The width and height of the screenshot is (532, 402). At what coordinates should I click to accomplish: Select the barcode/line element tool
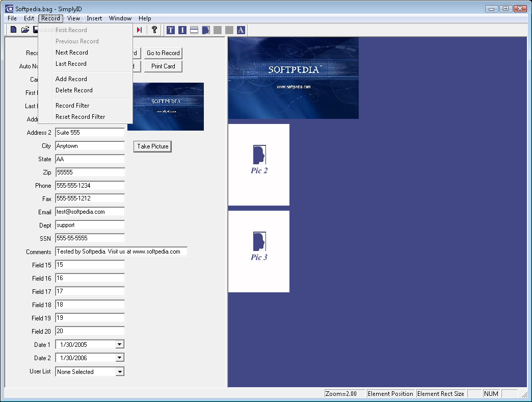click(194, 30)
